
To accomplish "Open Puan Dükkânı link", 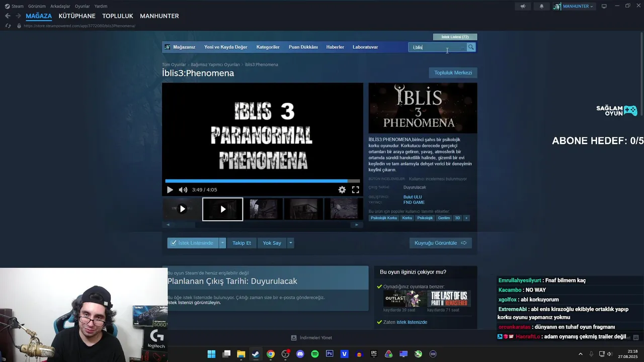I will [303, 47].
